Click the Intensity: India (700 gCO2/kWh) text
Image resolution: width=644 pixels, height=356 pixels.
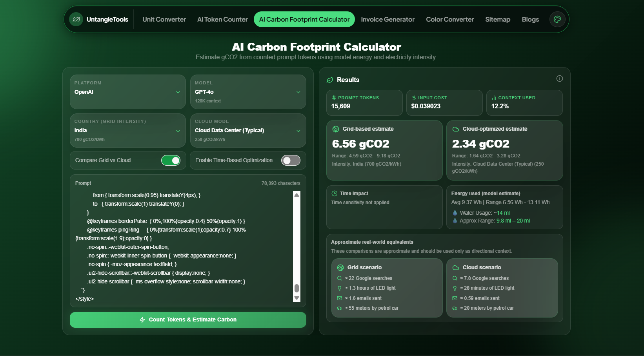pos(367,164)
